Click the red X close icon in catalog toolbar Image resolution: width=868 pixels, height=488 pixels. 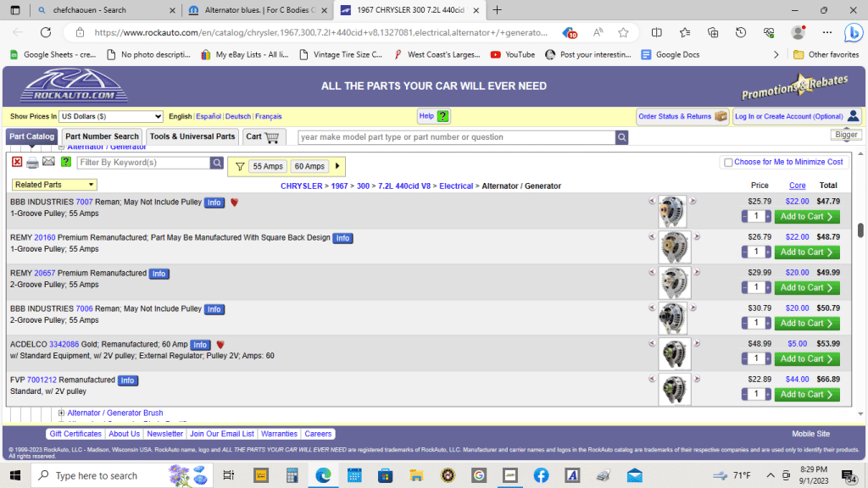point(17,163)
